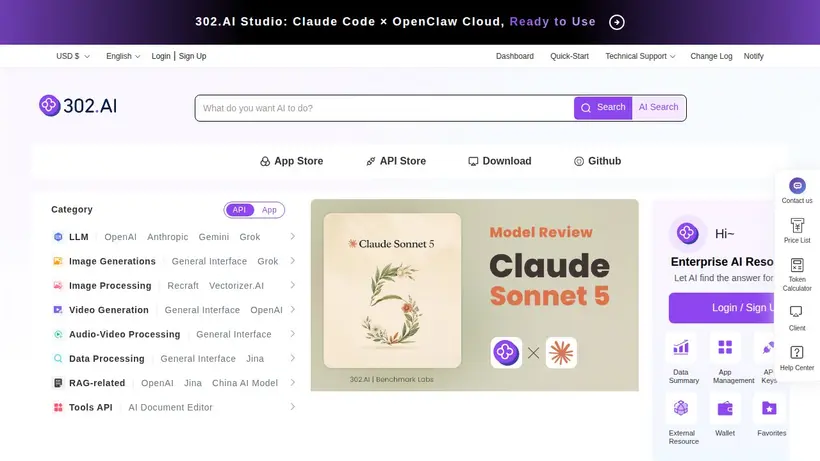Open the English language dropdown
The height and width of the screenshot is (461, 820).
123,56
